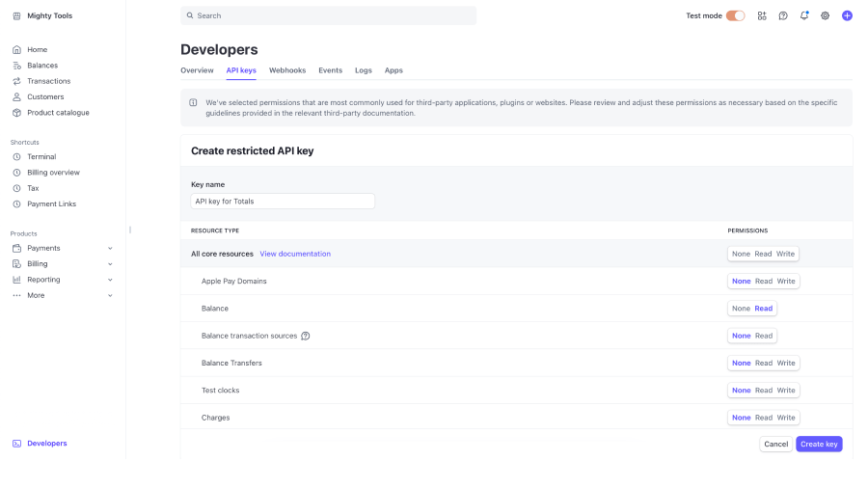Expand the Reporting chevron
This screenshot has height=488, width=868.
110,280
